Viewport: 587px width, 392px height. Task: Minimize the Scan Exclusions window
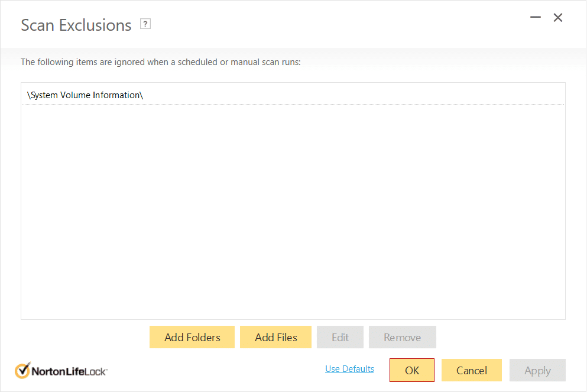pyautogui.click(x=536, y=18)
